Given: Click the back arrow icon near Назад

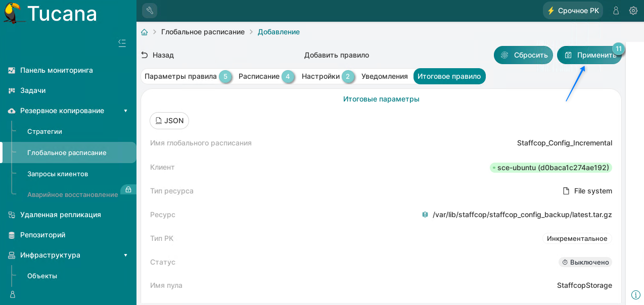Looking at the screenshot, I should (145, 55).
